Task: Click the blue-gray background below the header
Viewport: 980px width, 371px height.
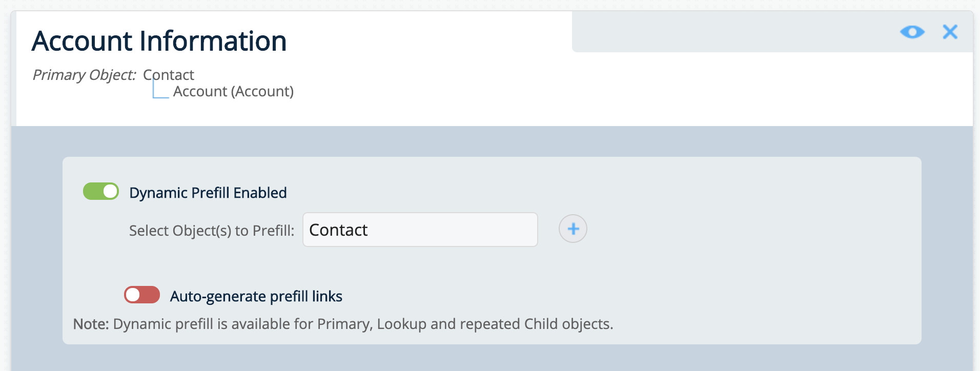Action: point(492,141)
